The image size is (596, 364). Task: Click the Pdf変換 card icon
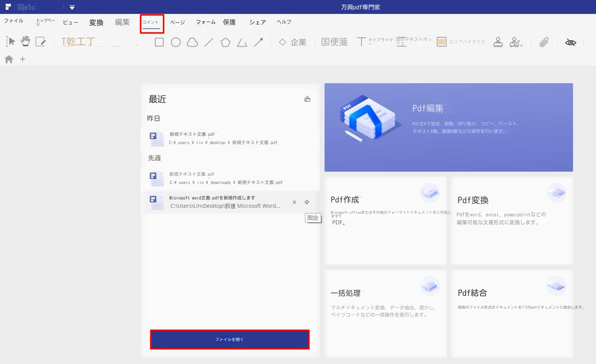[x=556, y=193]
